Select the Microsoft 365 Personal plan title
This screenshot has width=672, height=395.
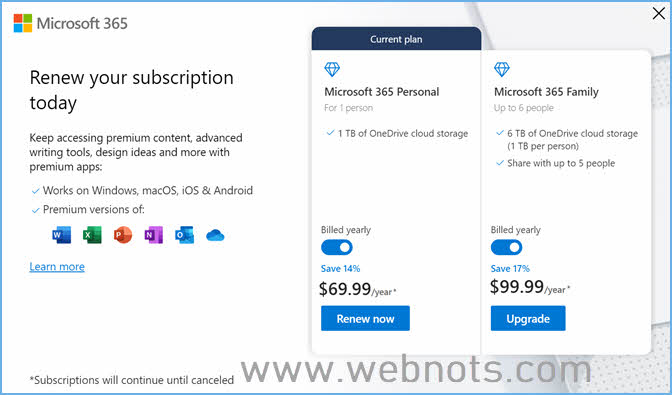point(381,92)
